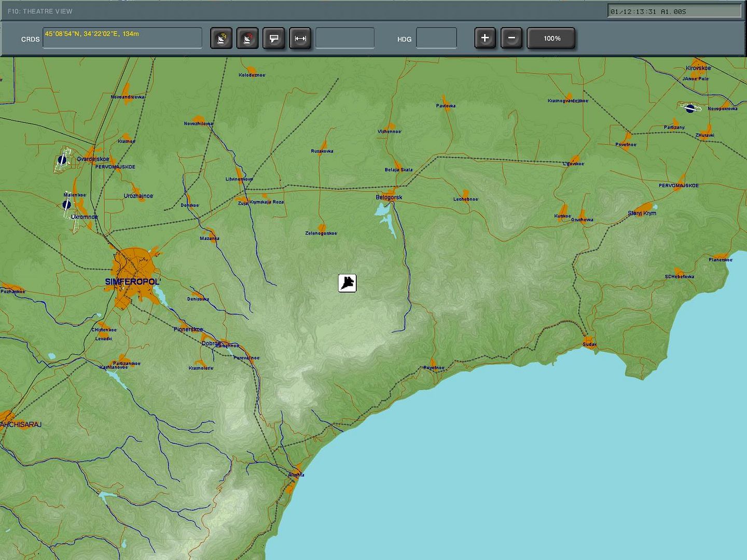Select the airfield icon left of Novopokrovka

[x=690, y=108]
